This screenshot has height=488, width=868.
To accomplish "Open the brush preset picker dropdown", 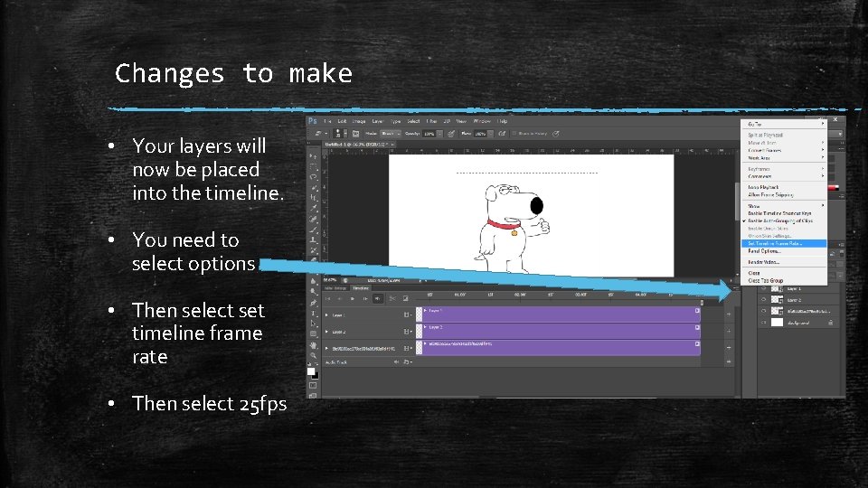I will [344, 134].
